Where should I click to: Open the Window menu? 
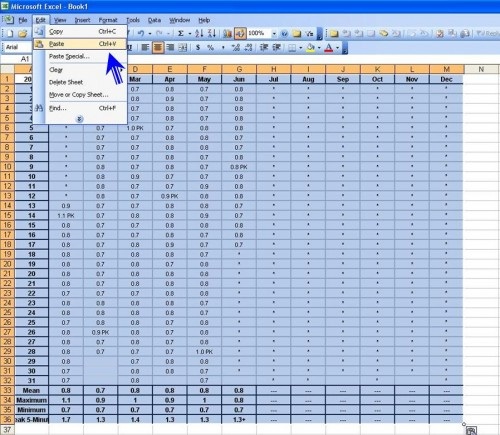click(x=179, y=20)
